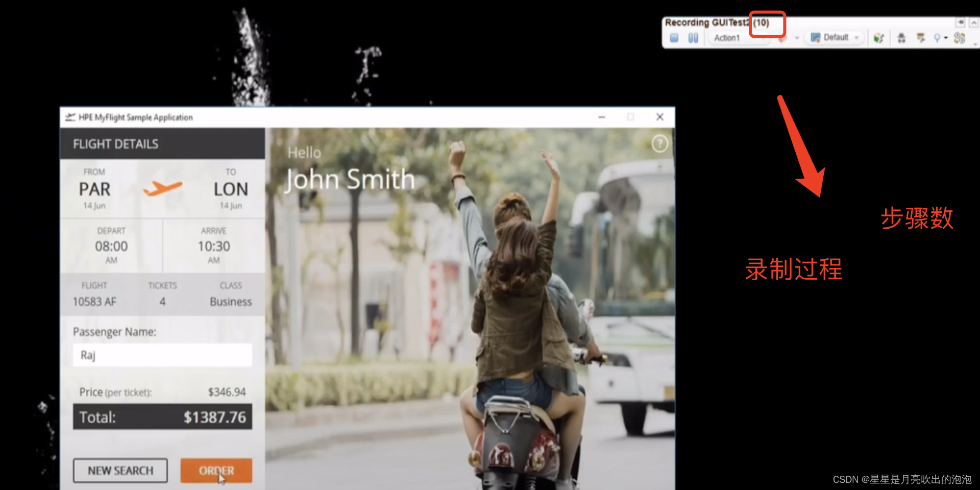Minimize the MyFlight Sample Application window
The image size is (980, 490).
pyautogui.click(x=602, y=117)
